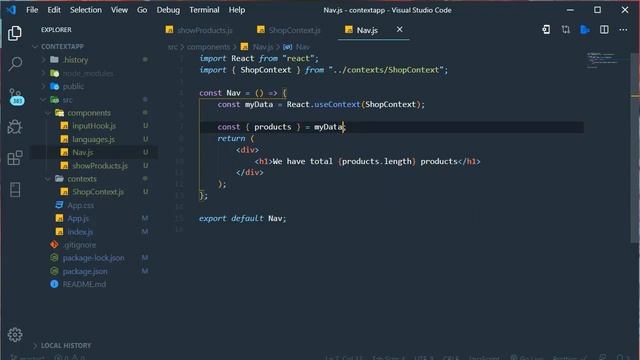The height and width of the screenshot is (360, 640).
Task: Open App.css file
Action: coord(81,205)
